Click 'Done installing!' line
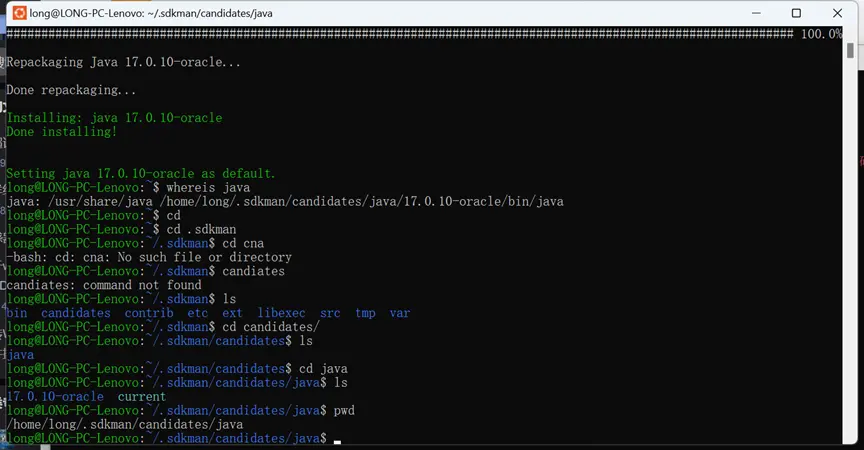This screenshot has height=450, width=864. (62, 132)
